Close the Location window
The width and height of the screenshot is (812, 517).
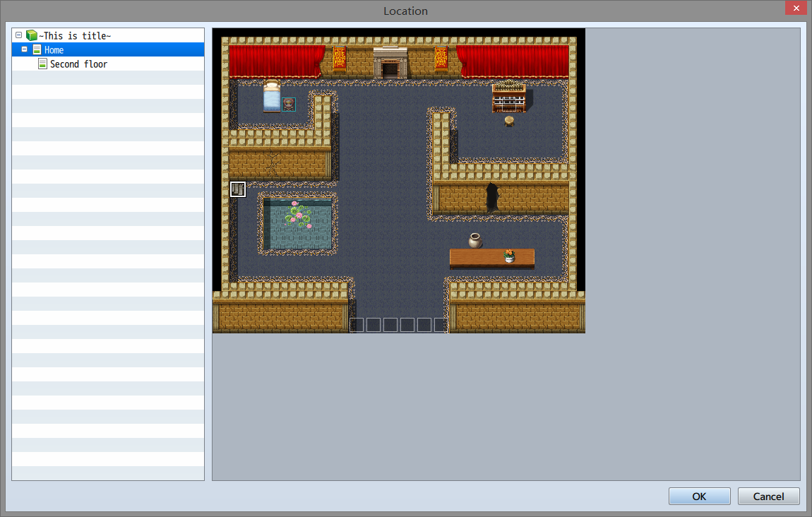pos(796,8)
